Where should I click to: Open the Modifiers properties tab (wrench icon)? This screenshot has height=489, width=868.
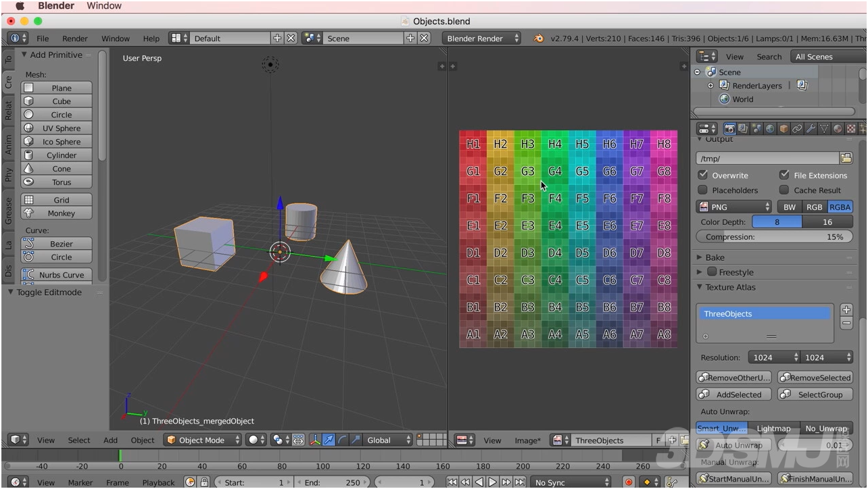coord(811,128)
